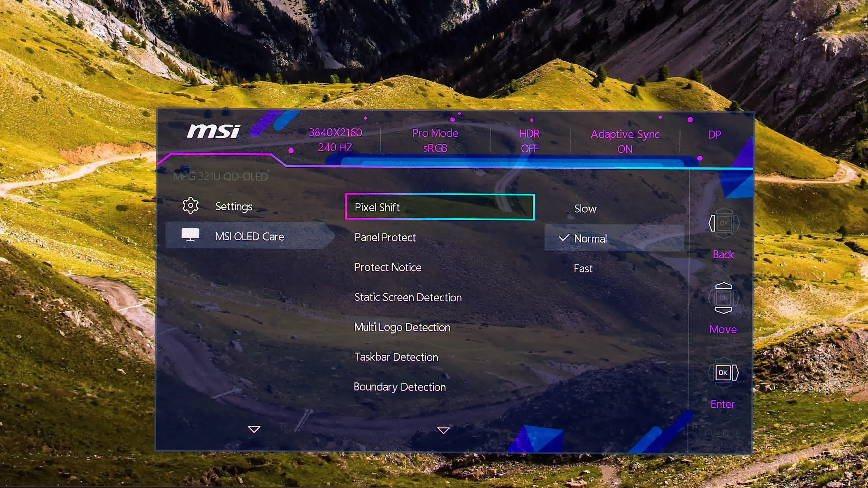
Task: Select Normal pixel shift speed
Action: click(x=590, y=238)
